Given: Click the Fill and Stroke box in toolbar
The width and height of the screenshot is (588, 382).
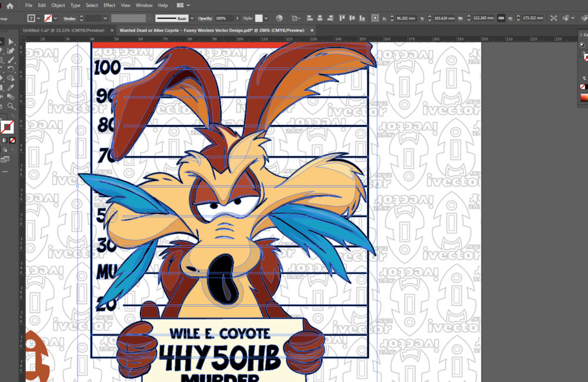Looking at the screenshot, I should coord(6,127).
